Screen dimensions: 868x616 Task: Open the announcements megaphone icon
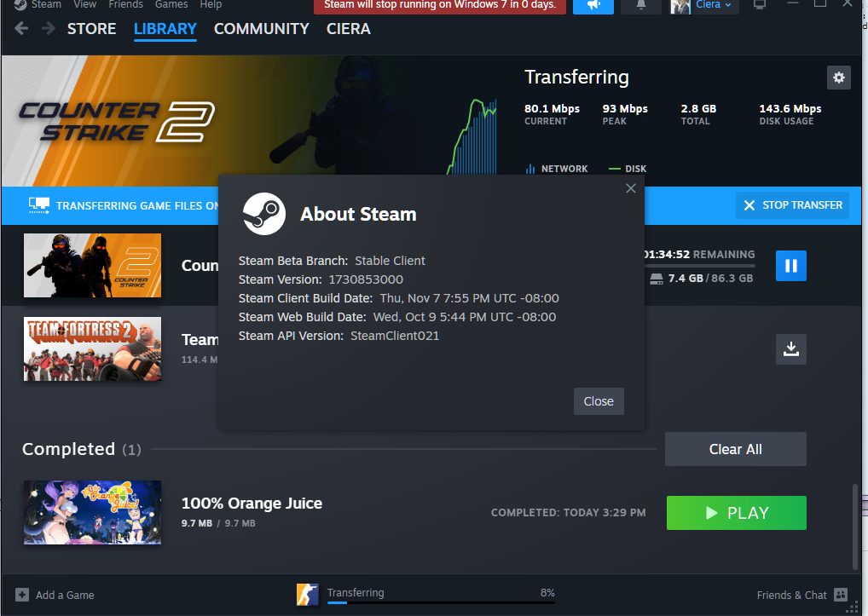592,7
